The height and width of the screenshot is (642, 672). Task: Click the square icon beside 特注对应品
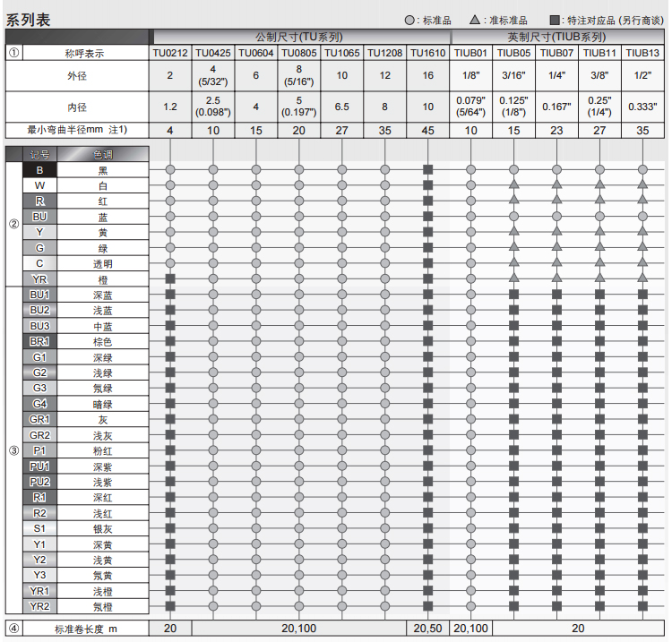point(555,20)
